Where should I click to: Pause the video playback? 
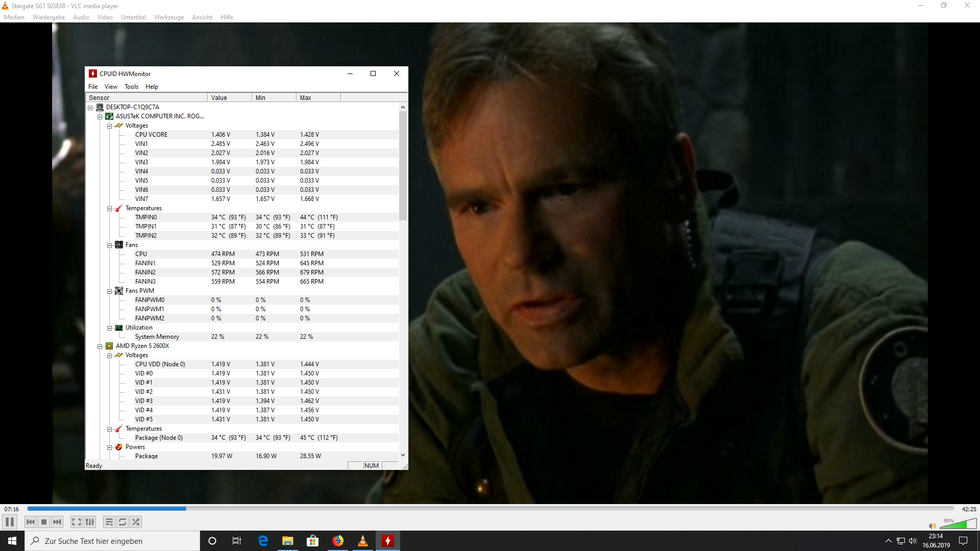coord(10,522)
